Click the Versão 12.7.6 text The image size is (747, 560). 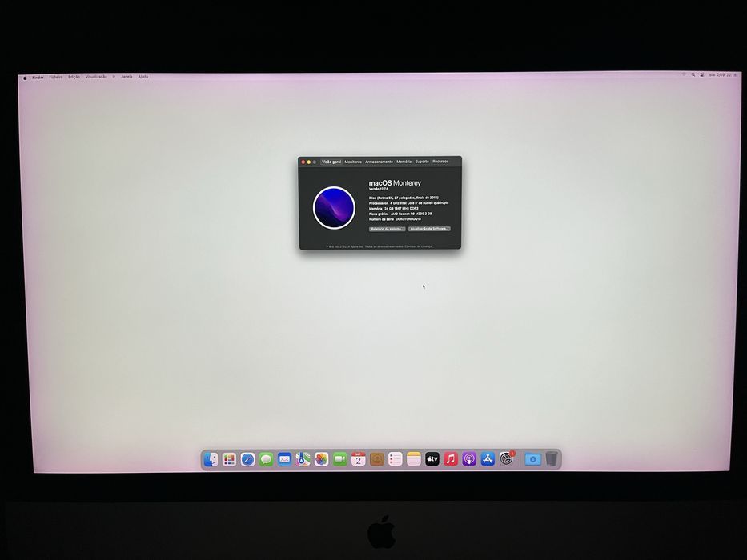pos(379,189)
